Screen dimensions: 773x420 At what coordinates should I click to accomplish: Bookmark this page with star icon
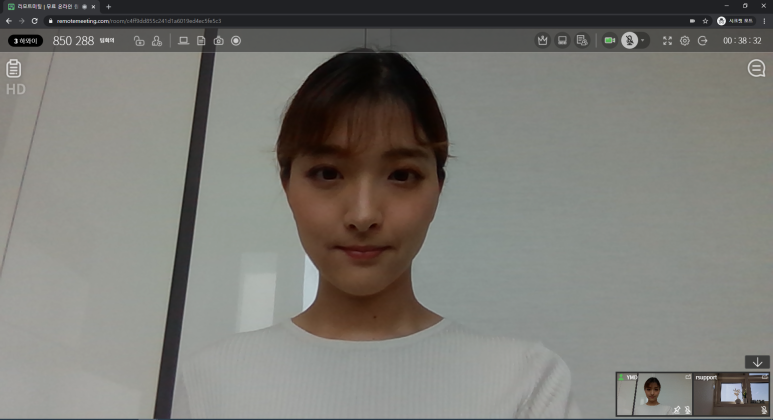coord(705,21)
